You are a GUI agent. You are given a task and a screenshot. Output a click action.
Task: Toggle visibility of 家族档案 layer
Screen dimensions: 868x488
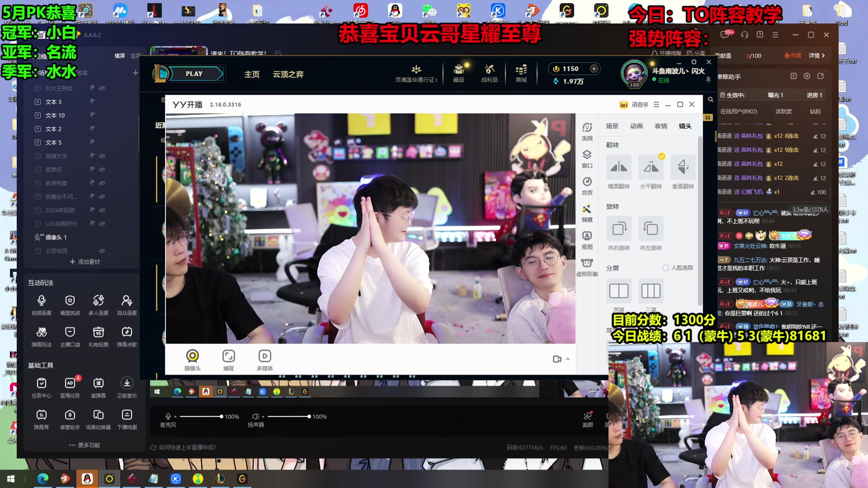[x=102, y=183]
